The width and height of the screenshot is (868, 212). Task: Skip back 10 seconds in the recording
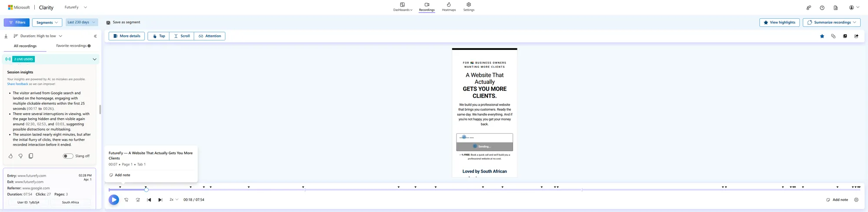[126, 200]
